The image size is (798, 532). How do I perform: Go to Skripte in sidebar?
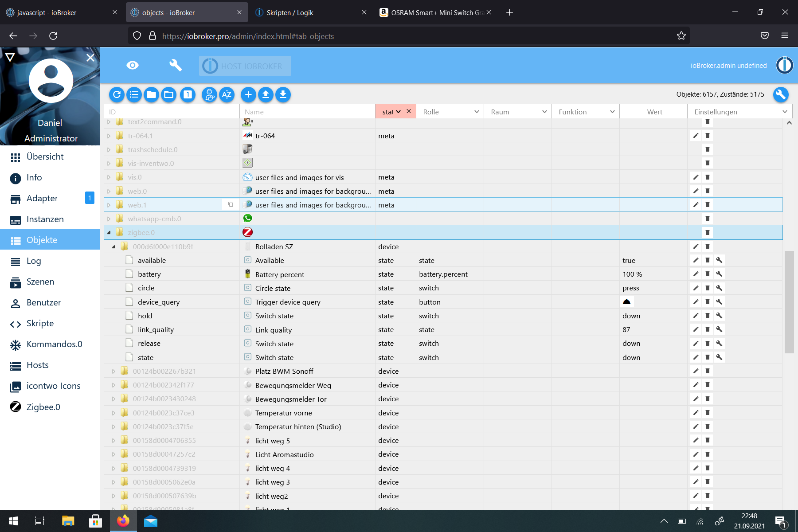pos(50,323)
